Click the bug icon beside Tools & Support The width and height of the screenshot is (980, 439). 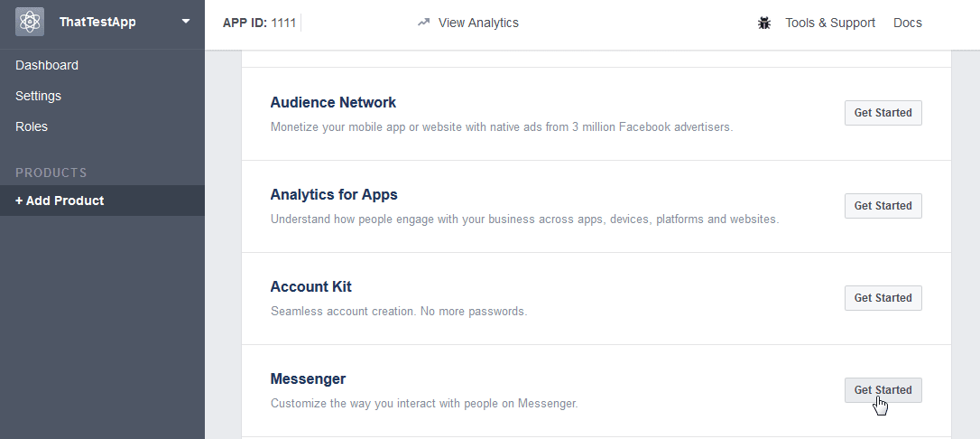[763, 23]
